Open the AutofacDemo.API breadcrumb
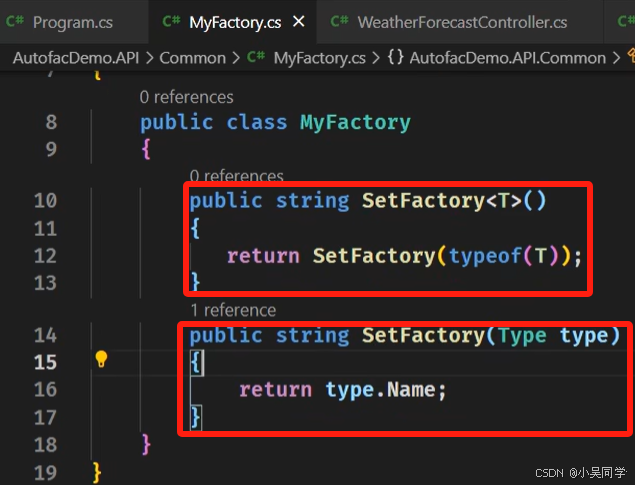 click(x=76, y=58)
